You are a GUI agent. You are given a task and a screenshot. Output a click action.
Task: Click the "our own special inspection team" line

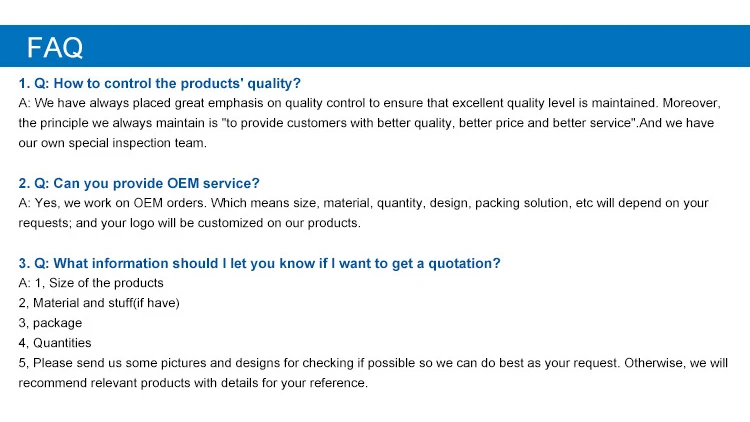[x=112, y=143]
